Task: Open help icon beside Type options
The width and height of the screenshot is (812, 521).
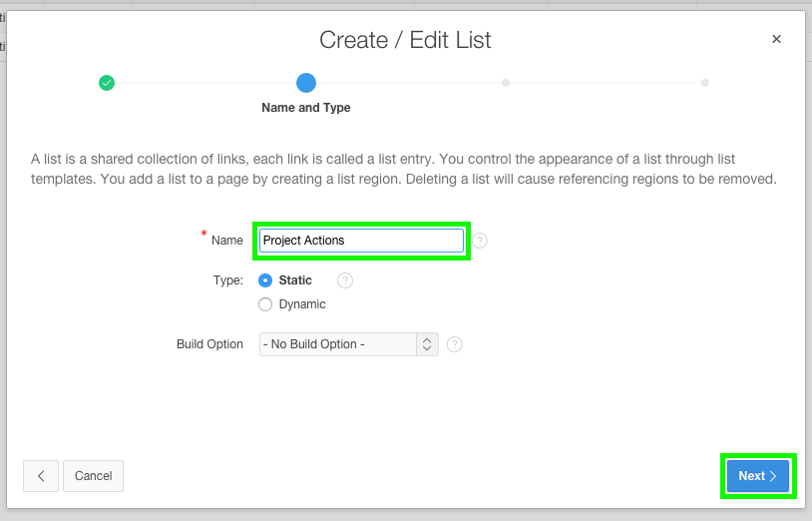Action: coord(345,280)
